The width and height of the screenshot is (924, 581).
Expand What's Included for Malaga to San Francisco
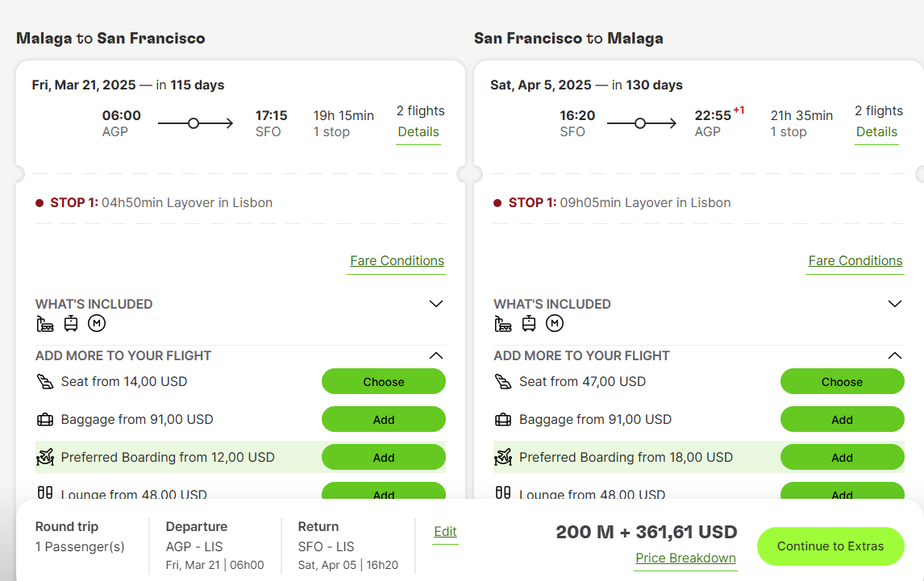[x=436, y=304]
